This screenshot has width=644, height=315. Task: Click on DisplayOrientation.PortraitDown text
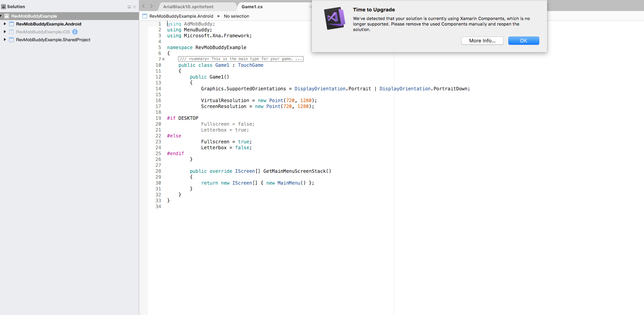[x=423, y=89]
